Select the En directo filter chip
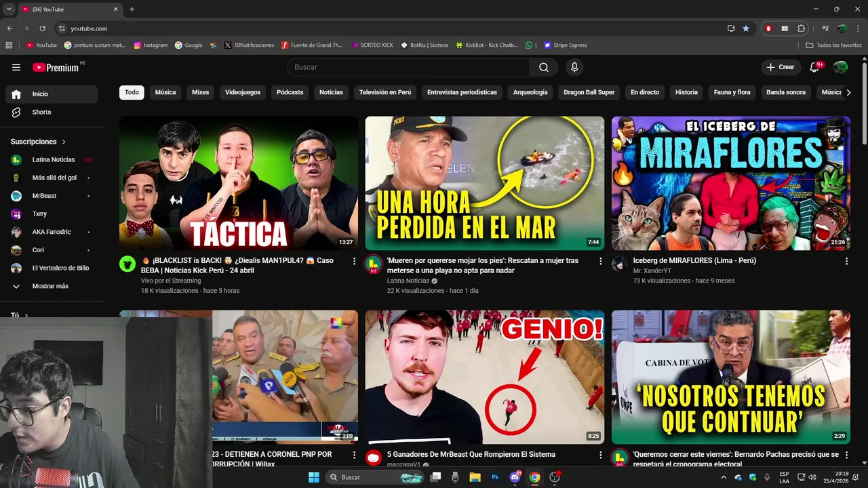Image resolution: width=868 pixels, height=488 pixels. (x=645, y=92)
